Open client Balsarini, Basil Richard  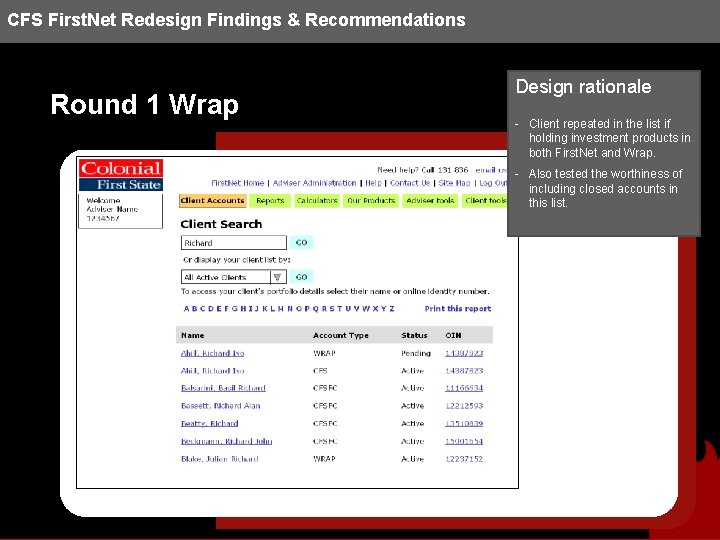pyautogui.click(x=223, y=388)
